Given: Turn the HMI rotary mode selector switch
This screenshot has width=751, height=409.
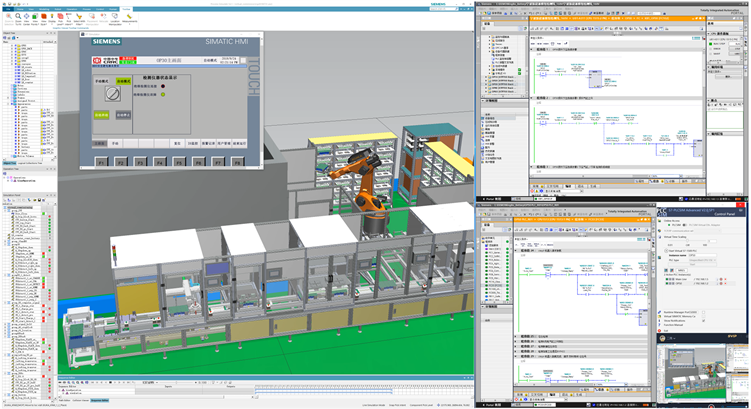Looking at the screenshot, I should pyautogui.click(x=113, y=92).
